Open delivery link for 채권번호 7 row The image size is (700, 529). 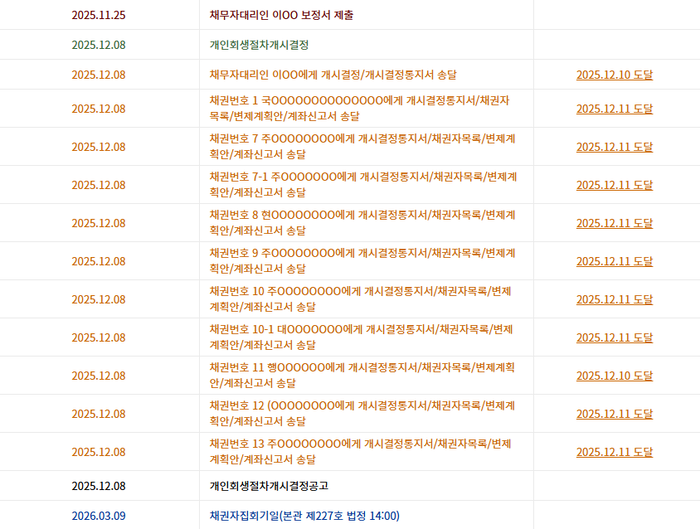click(x=614, y=147)
